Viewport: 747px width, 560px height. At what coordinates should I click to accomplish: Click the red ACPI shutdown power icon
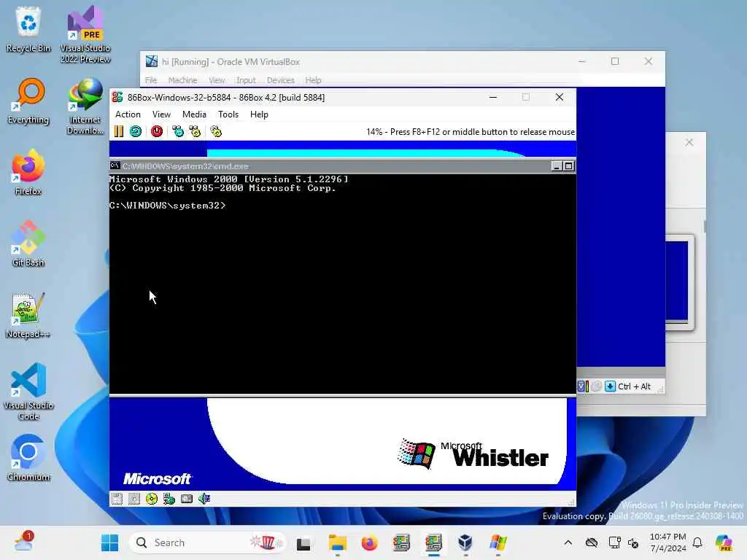pos(157,131)
